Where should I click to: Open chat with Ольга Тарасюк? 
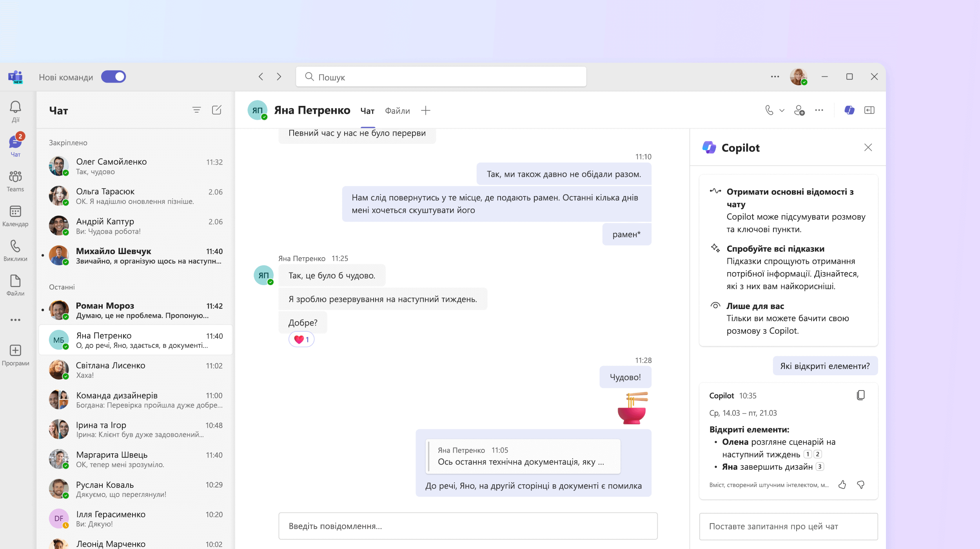(136, 196)
